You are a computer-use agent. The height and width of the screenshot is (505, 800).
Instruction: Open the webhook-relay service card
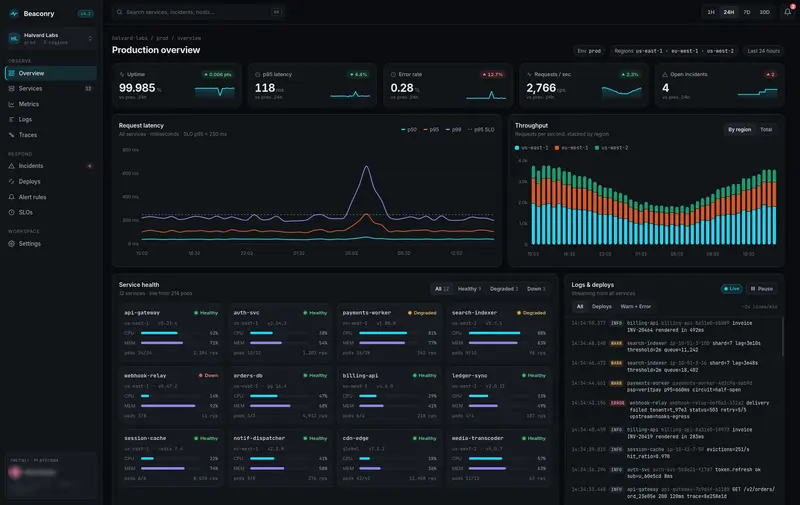click(171, 395)
